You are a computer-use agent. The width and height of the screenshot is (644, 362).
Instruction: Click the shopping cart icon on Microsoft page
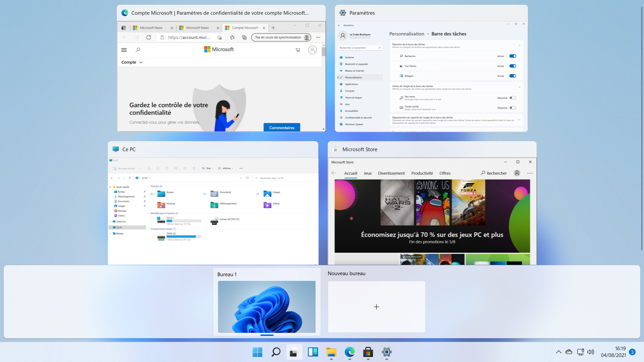point(298,50)
